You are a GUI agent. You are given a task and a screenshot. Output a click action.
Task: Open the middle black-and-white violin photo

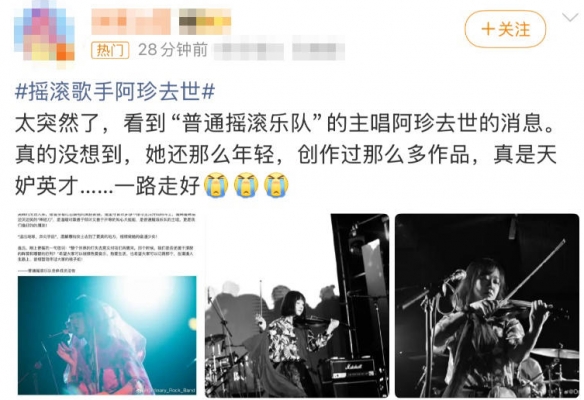[297, 305]
